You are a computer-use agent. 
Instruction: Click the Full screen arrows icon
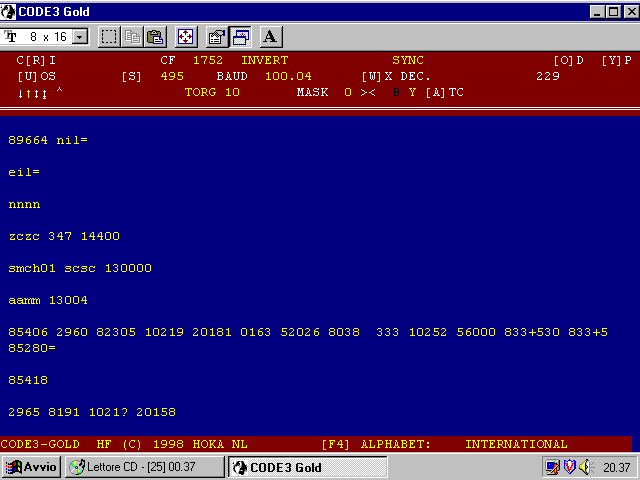[x=186, y=37]
